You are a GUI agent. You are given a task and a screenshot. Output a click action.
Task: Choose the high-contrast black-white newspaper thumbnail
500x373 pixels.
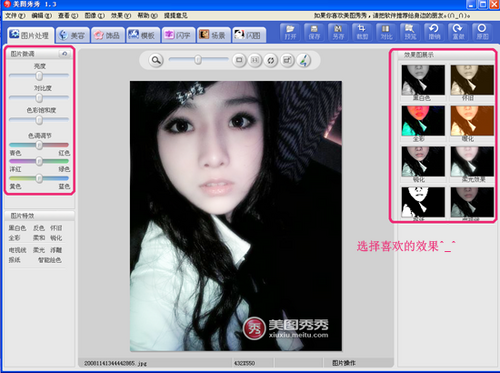click(x=423, y=202)
